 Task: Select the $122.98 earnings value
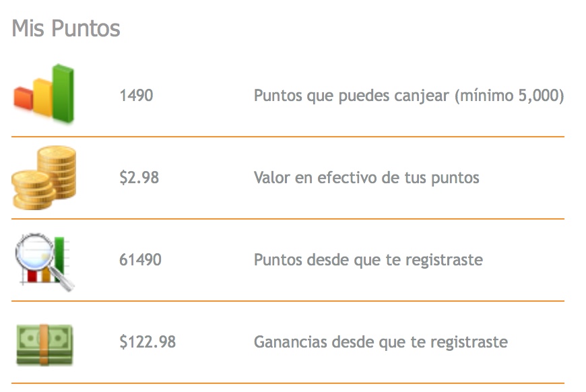(148, 342)
